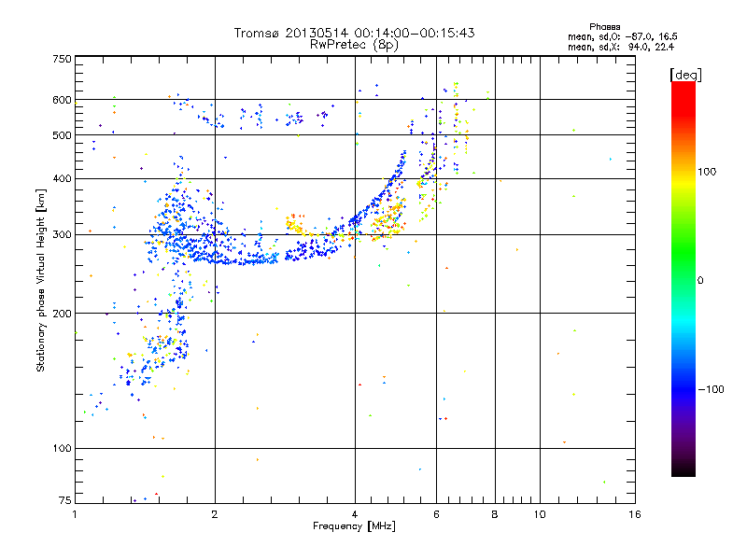The image size is (747, 560).
Task: Click the "mean, sd,X: 94.0, 22.4" line
Action: click(620, 47)
